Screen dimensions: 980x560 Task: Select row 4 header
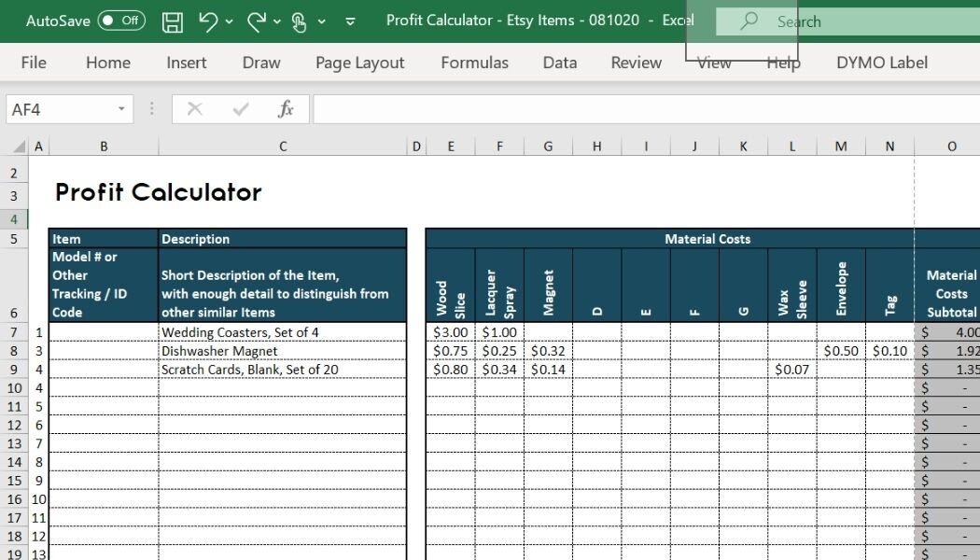click(14, 219)
